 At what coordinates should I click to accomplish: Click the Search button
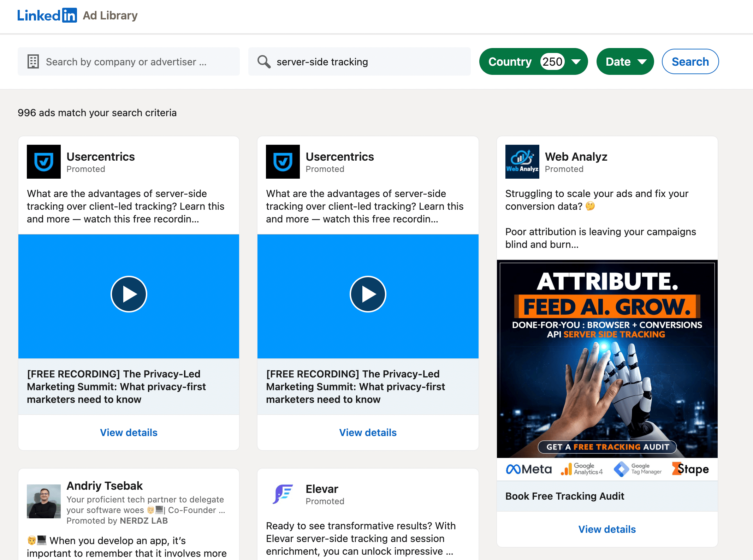click(x=690, y=61)
